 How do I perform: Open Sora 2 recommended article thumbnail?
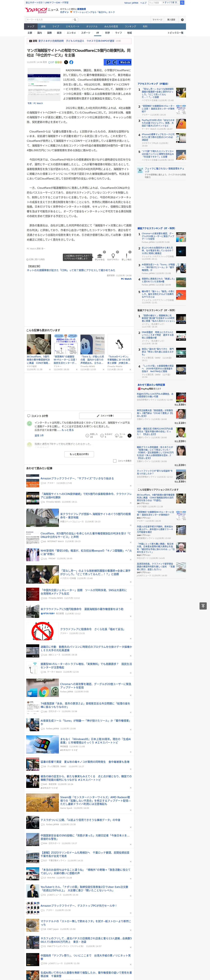click(92, 345)
